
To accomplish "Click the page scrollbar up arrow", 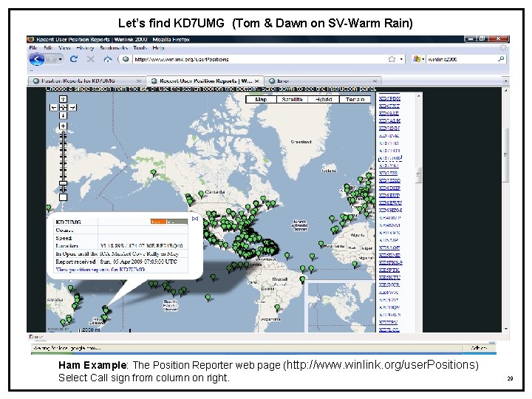I will pyautogui.click(x=505, y=91).
